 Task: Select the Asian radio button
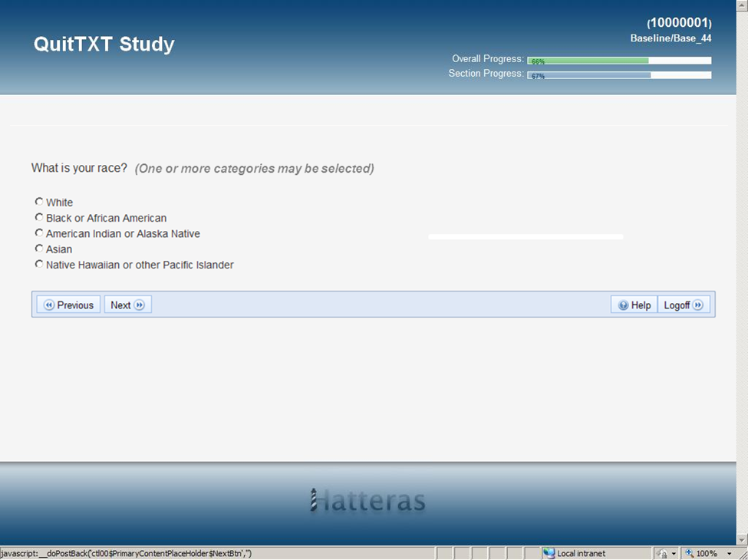tap(39, 249)
